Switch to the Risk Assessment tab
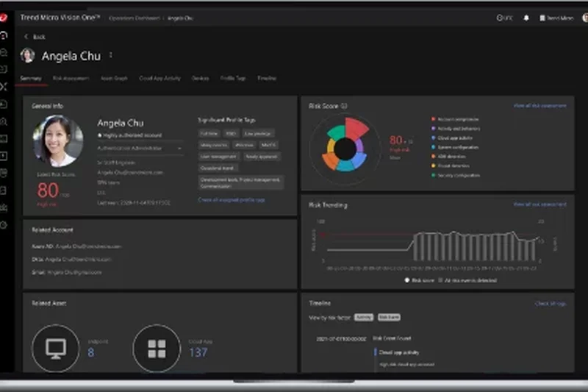 point(71,79)
